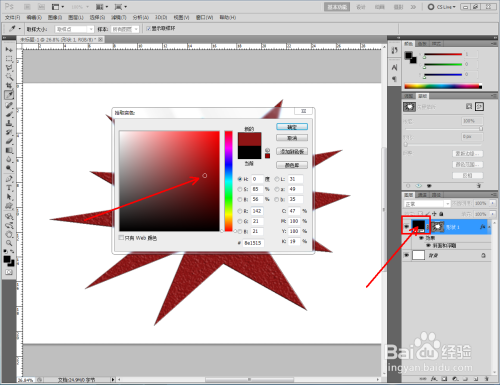This screenshot has width=500, height=385.
Task: Select the Rectangular Marquee tool
Action: (x=9, y=59)
